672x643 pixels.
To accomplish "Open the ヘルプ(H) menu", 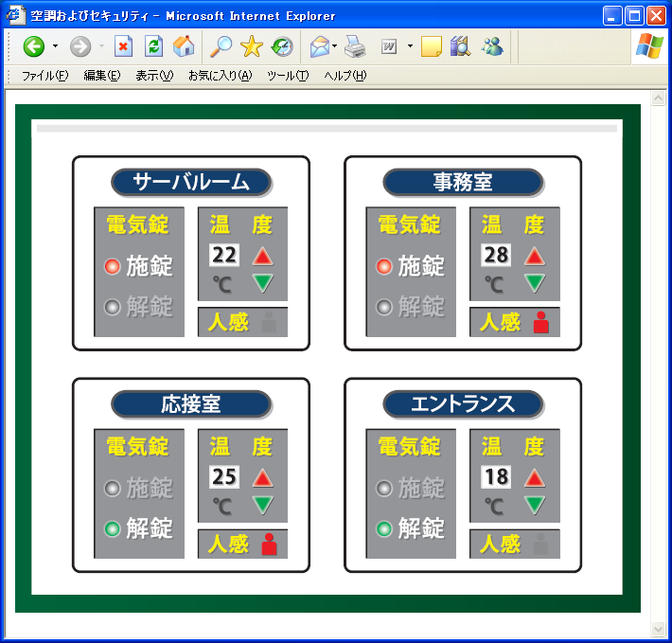I will (345, 76).
